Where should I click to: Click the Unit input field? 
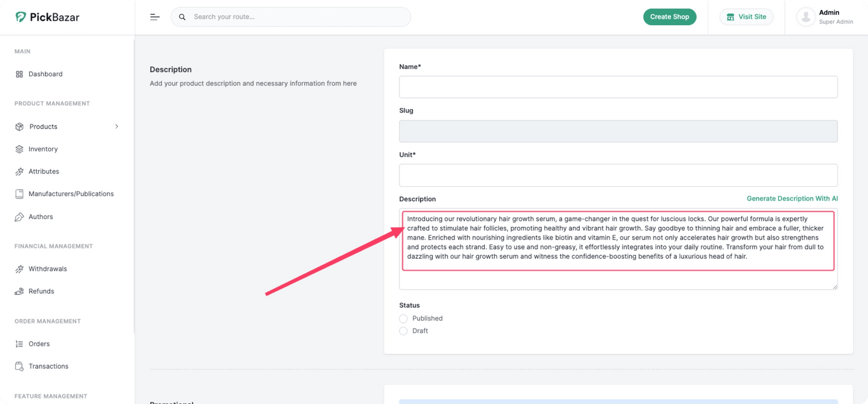click(618, 175)
